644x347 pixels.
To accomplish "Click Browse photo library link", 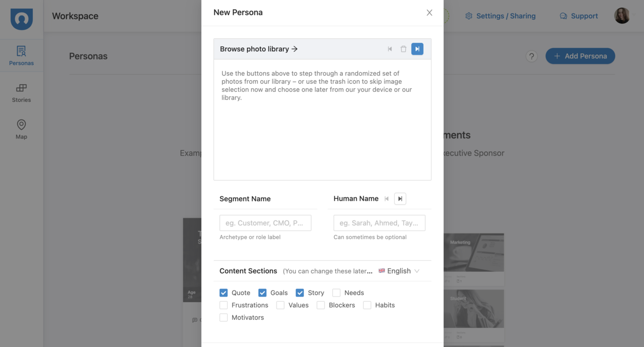I will (x=259, y=49).
